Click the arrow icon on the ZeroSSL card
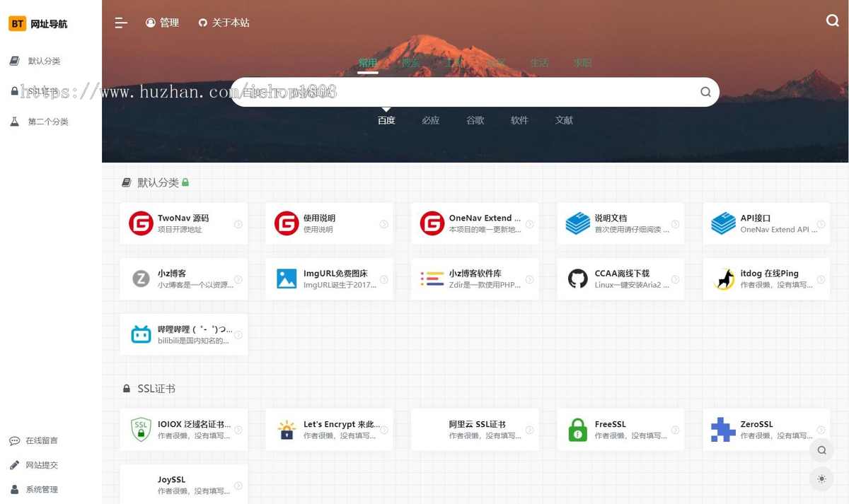849x504 pixels. pyautogui.click(x=821, y=430)
